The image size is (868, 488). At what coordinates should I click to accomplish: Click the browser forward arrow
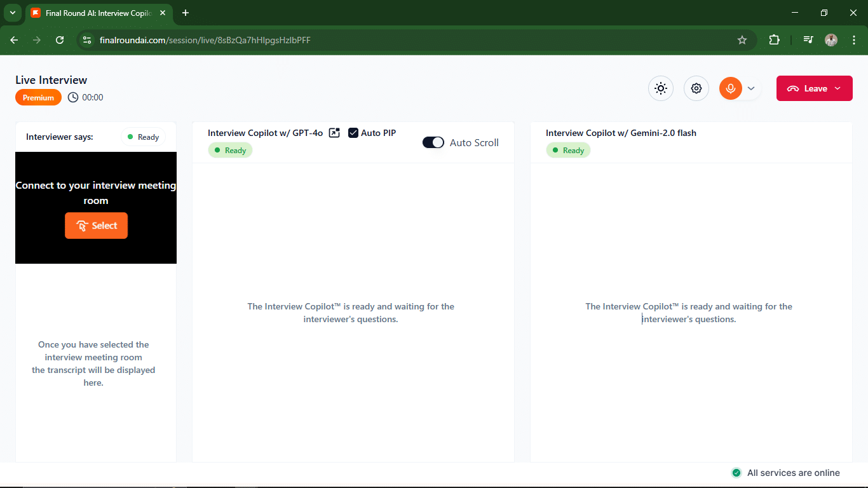click(37, 40)
